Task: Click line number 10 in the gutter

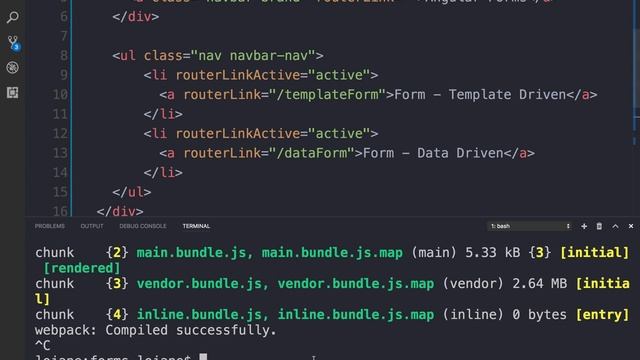Action: [x=60, y=95]
